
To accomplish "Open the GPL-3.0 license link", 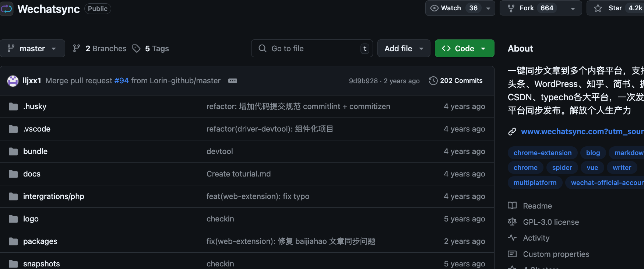I will (x=551, y=222).
